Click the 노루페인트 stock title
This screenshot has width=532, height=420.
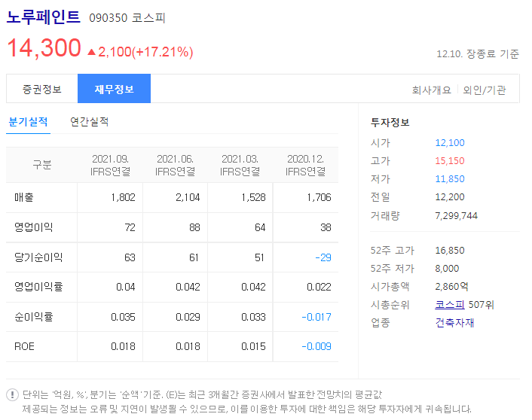click(43, 17)
